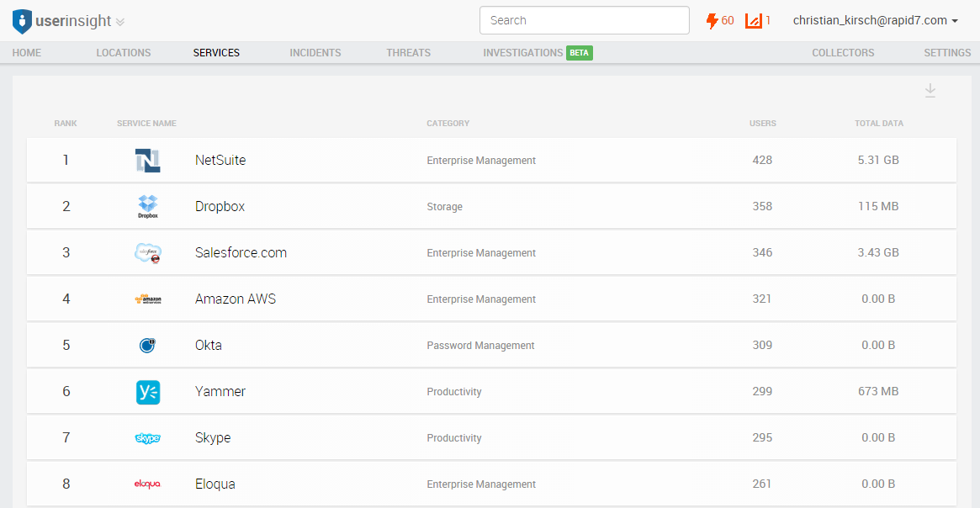Sort by the Users column header
The height and width of the screenshot is (508, 980).
[762, 124]
